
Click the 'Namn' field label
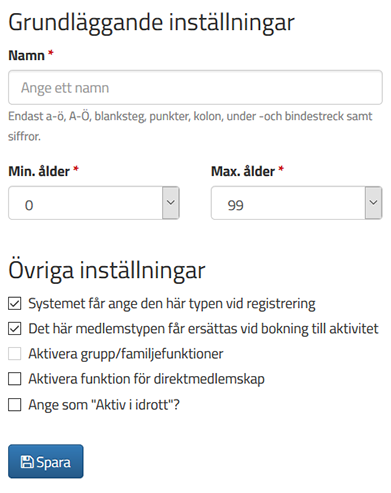coord(26,55)
